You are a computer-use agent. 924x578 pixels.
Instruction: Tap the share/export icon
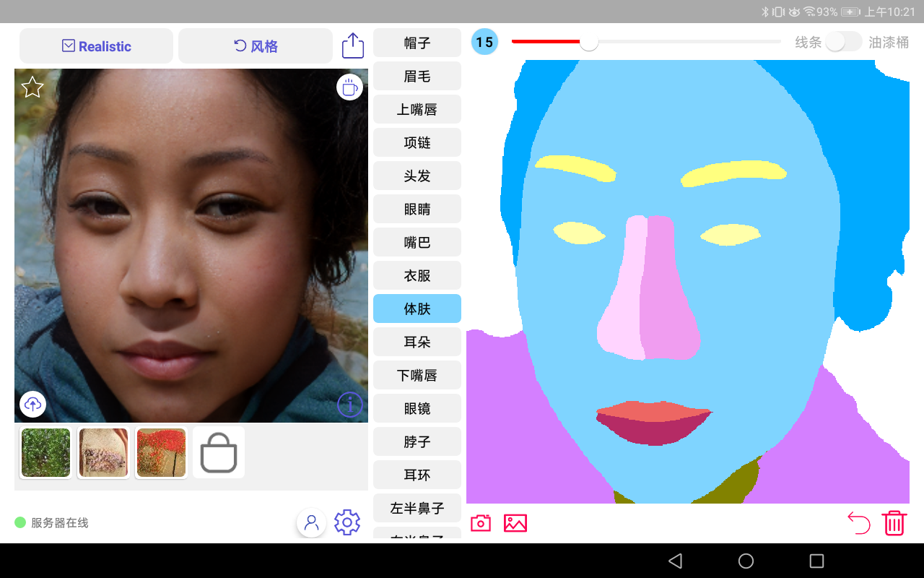pyautogui.click(x=353, y=46)
